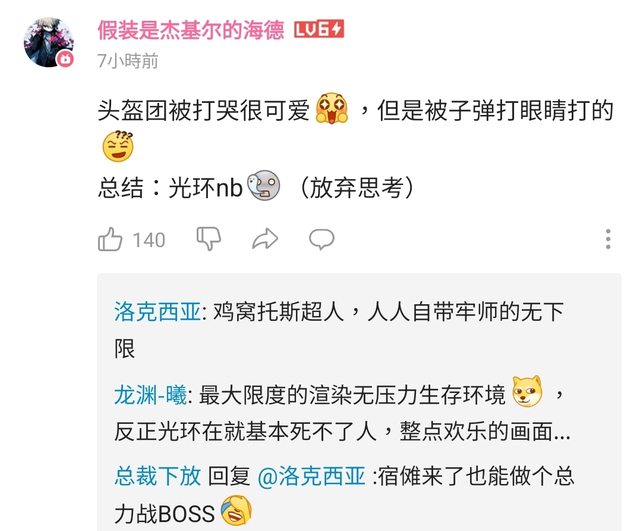
Task: Open 龙渊-曦 replier profile
Action: [x=151, y=395]
